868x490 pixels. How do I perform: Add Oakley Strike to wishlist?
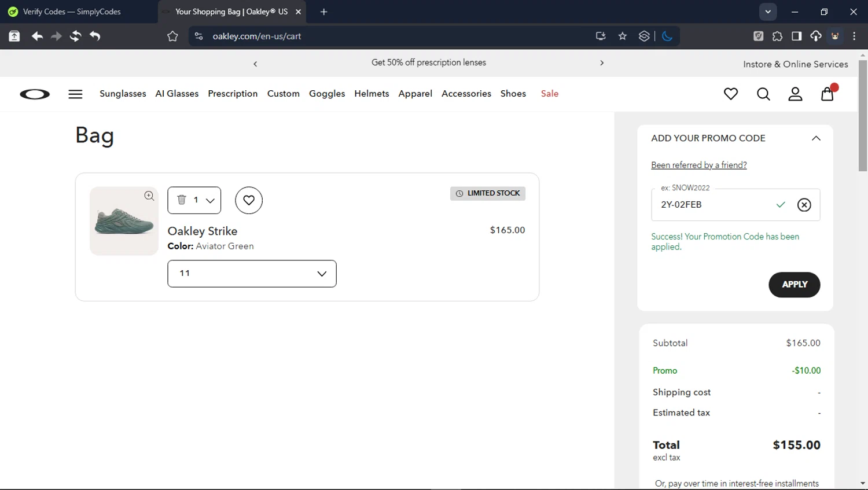point(249,200)
